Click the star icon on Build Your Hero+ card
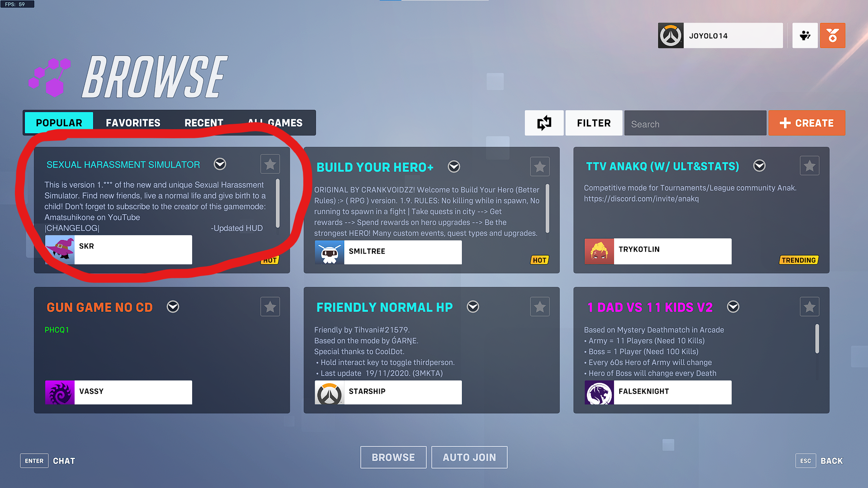 [x=540, y=166]
